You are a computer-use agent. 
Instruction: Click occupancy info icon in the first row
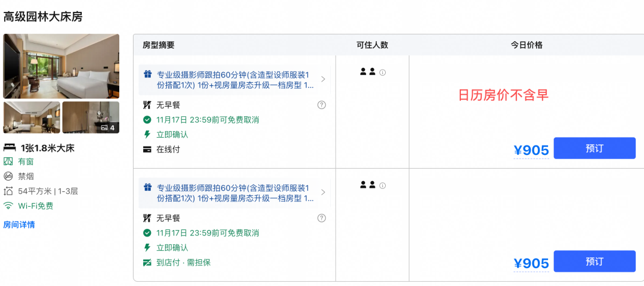pos(382,73)
